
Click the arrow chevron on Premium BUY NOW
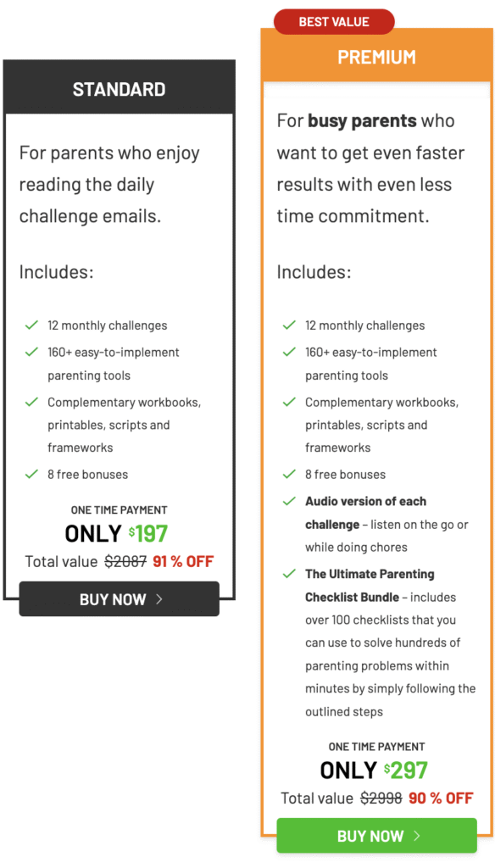pyautogui.click(x=417, y=836)
